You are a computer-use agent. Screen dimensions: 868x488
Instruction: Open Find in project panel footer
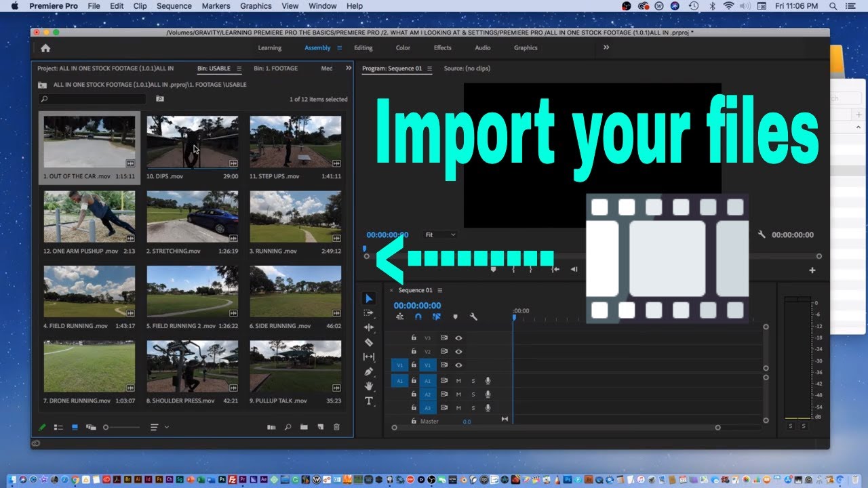[x=288, y=428]
